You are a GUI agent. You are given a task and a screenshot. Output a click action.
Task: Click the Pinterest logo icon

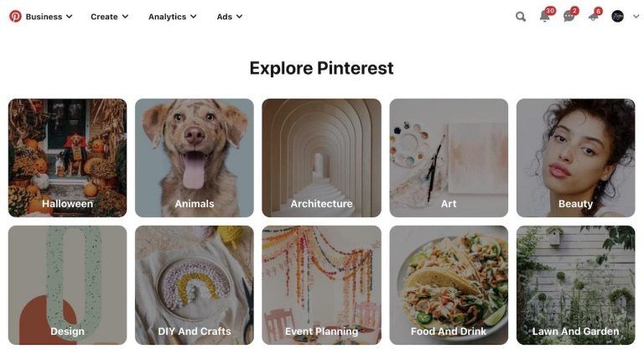point(15,17)
